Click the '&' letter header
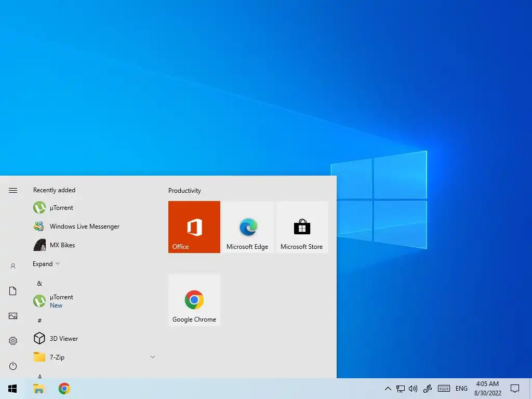This screenshot has height=399, width=532. pos(39,283)
